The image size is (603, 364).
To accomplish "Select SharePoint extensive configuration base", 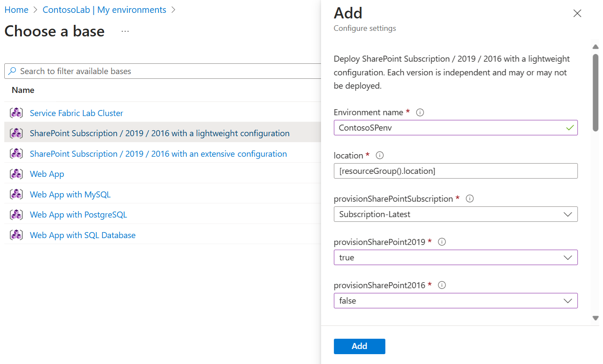I will pyautogui.click(x=158, y=154).
